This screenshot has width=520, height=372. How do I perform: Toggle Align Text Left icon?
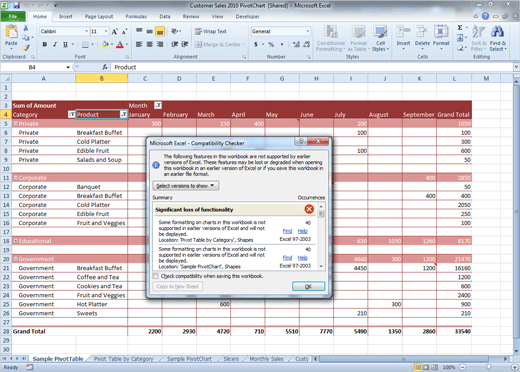tap(139, 44)
